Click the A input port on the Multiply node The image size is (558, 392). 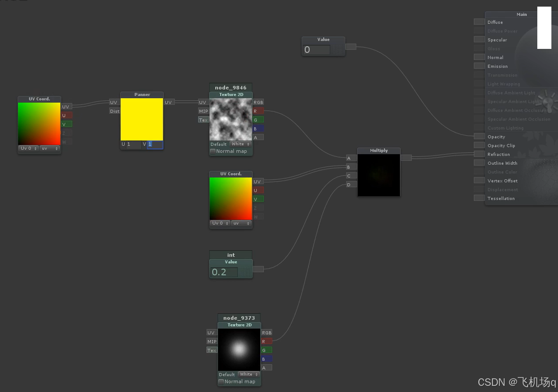coord(350,158)
